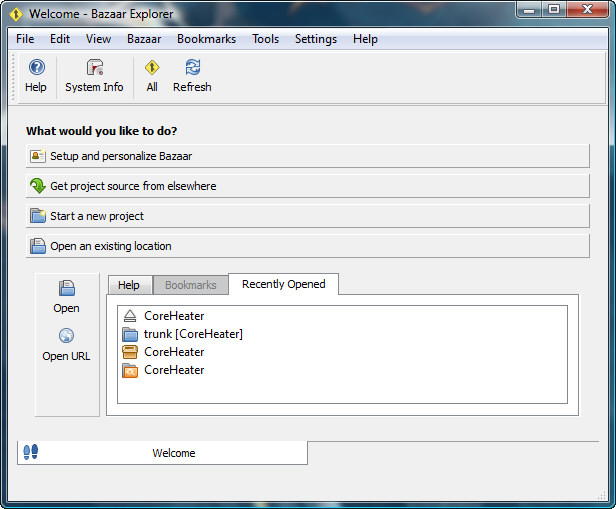Image resolution: width=616 pixels, height=509 pixels.
Task: Click Get project source from elsewhere
Action: 307,186
